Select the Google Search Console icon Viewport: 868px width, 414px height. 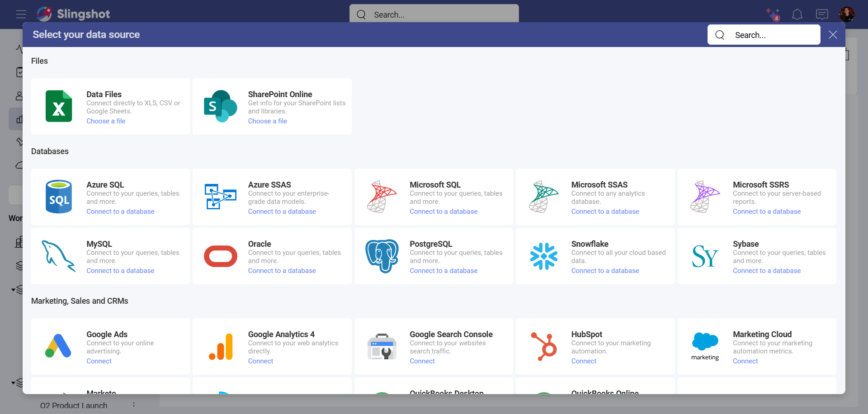pos(382,347)
